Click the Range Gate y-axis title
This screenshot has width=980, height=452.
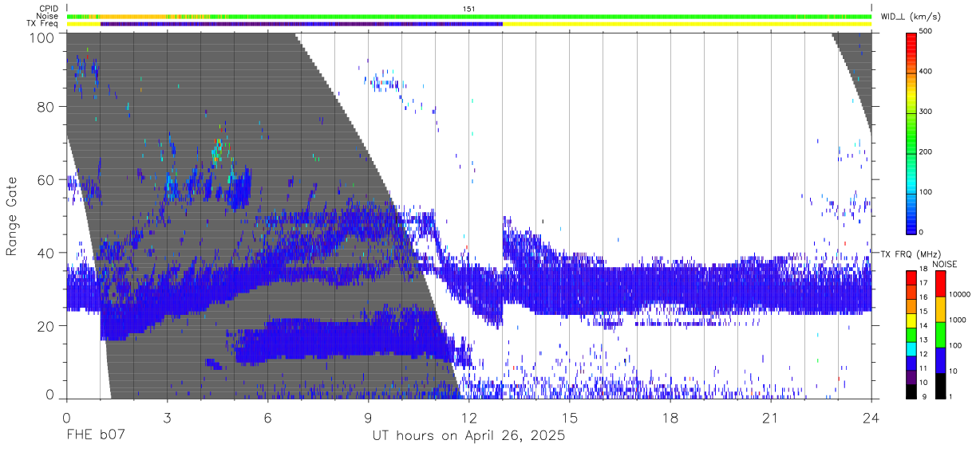tap(13, 216)
